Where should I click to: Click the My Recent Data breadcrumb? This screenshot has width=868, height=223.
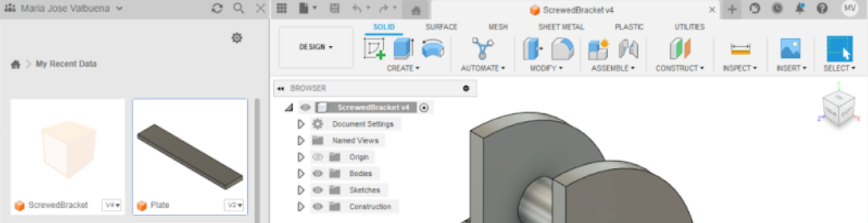(x=66, y=64)
